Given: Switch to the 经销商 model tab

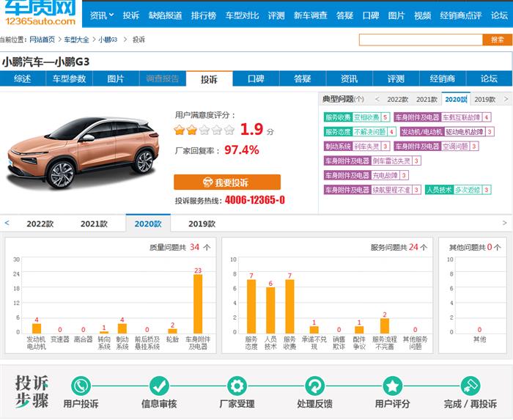Looking at the screenshot, I should (443, 79).
